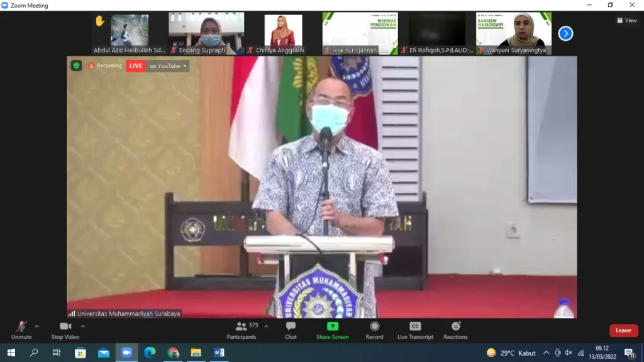Click Meet Now tray icon
644x362 pixels.
557,353
